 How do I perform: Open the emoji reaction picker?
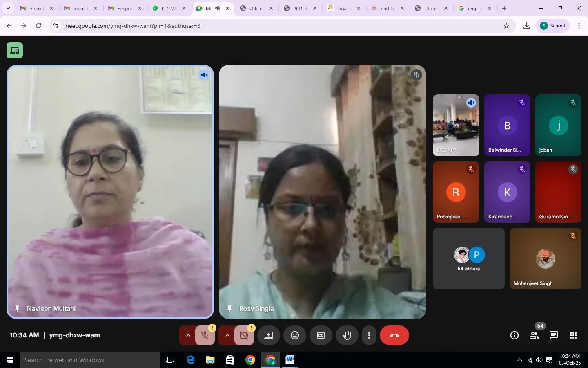pyautogui.click(x=294, y=335)
